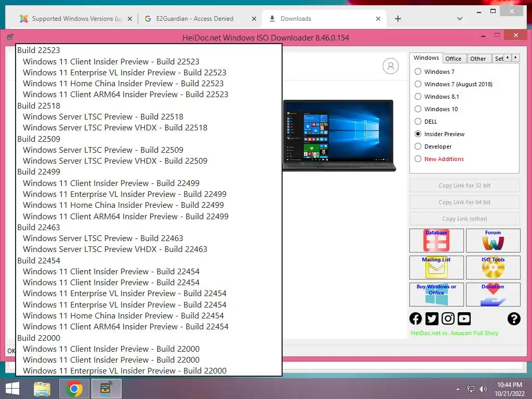Click the HeiDoc app title bar icon
Screen dimensions: 532x399
[x=10, y=37]
